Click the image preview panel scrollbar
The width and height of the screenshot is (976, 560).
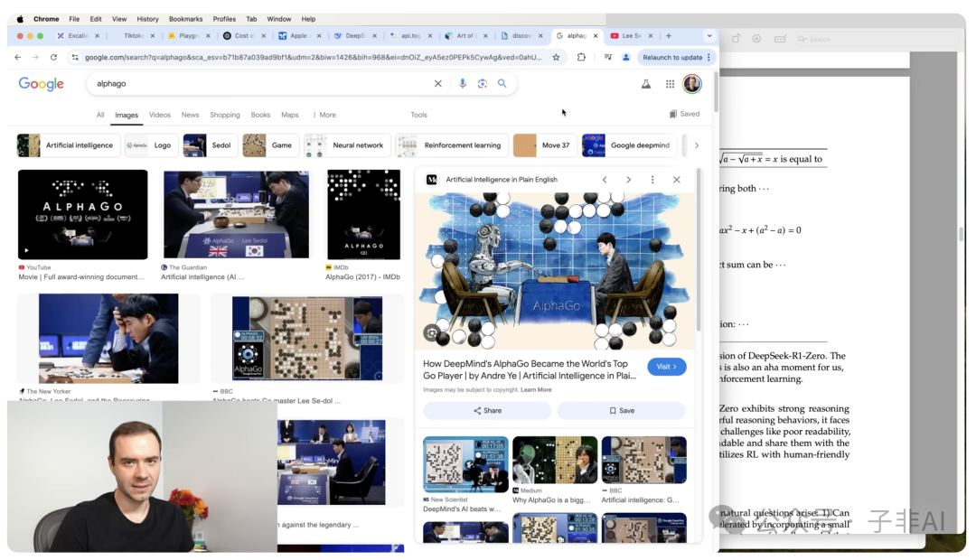[x=699, y=249]
